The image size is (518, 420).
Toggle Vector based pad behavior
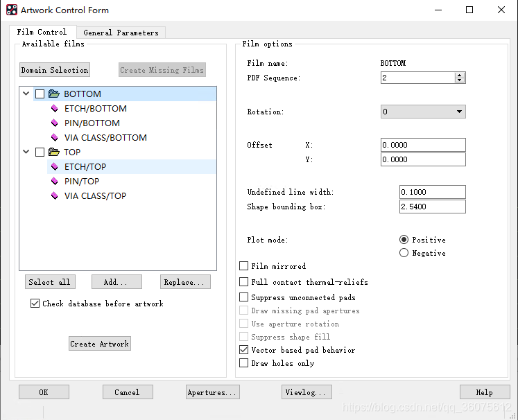[x=243, y=350]
